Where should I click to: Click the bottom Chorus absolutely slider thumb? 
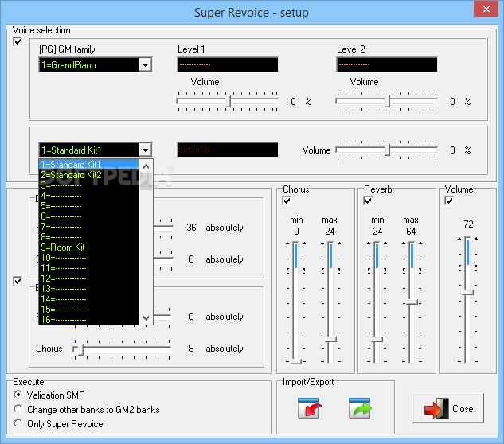80,349
